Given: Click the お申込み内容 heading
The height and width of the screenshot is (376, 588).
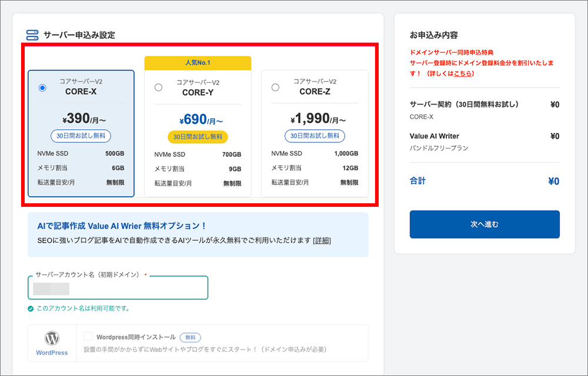Looking at the screenshot, I should (434, 35).
